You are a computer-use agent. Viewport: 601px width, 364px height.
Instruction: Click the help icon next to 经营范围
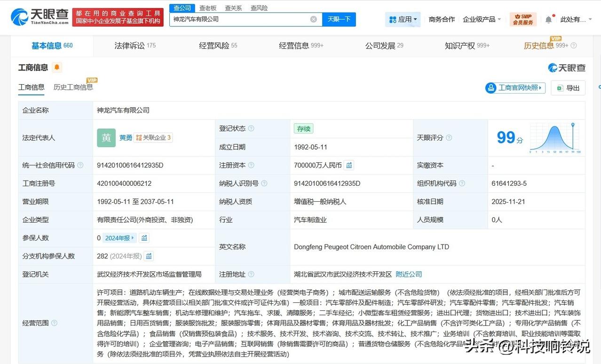tap(55, 323)
